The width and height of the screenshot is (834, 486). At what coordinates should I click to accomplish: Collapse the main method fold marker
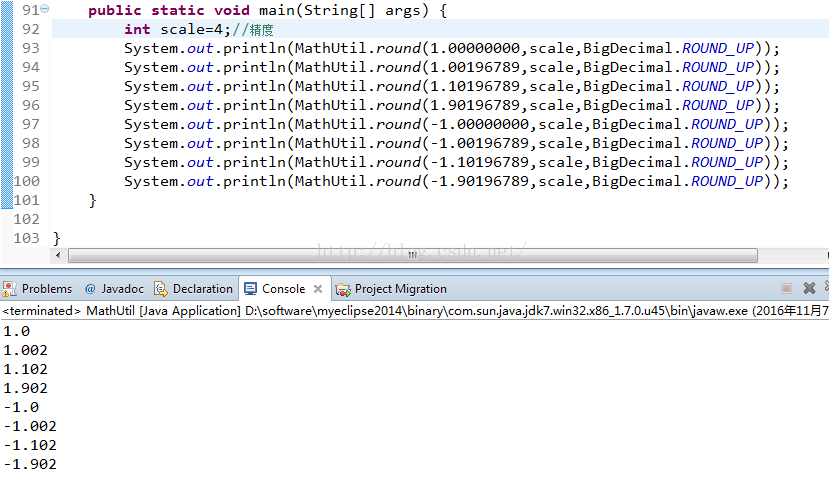point(45,9)
